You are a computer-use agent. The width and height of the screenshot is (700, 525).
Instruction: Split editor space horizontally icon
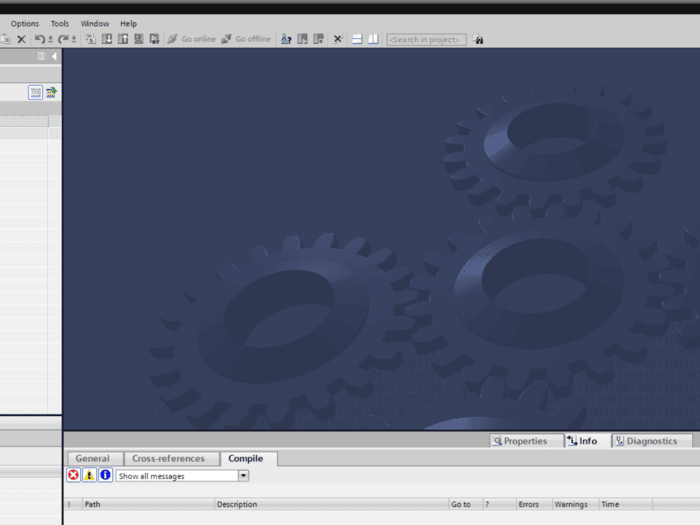pos(357,39)
